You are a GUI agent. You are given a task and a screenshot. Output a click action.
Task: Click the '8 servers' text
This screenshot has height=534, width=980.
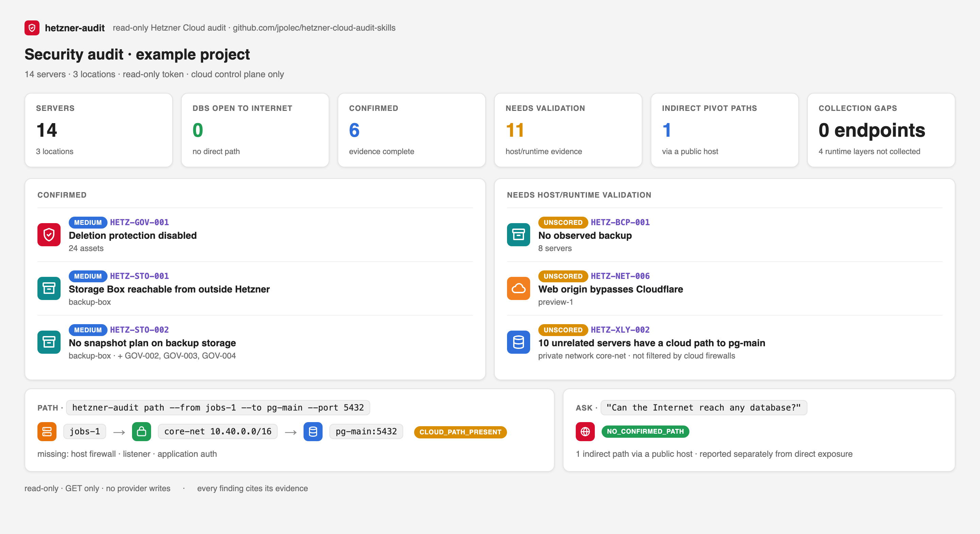tap(555, 248)
